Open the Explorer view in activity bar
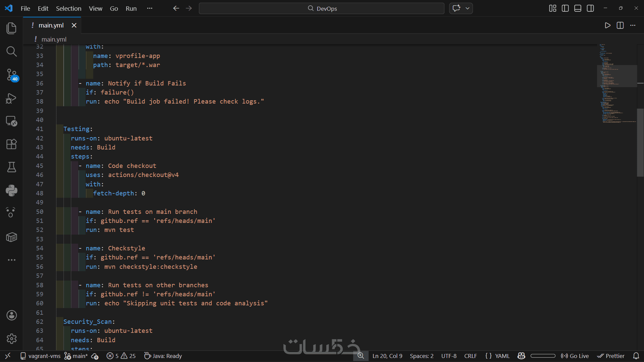Viewport: 644px width, 362px height. (11, 28)
